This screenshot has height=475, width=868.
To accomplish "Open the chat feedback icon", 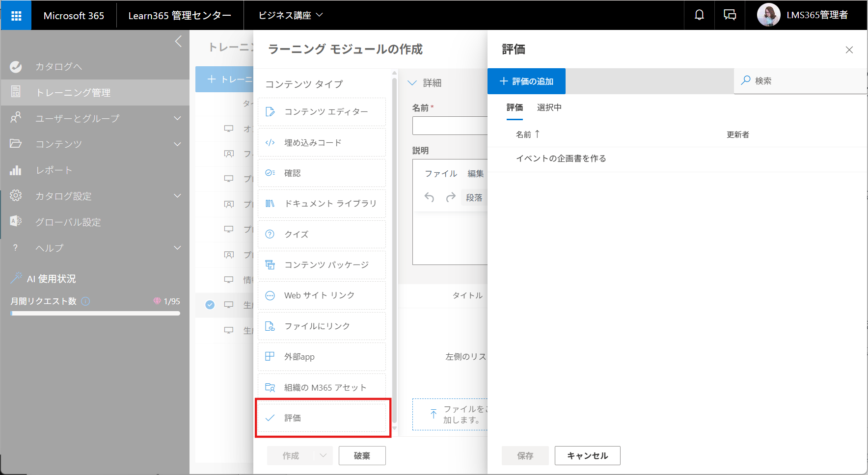I will coord(730,15).
